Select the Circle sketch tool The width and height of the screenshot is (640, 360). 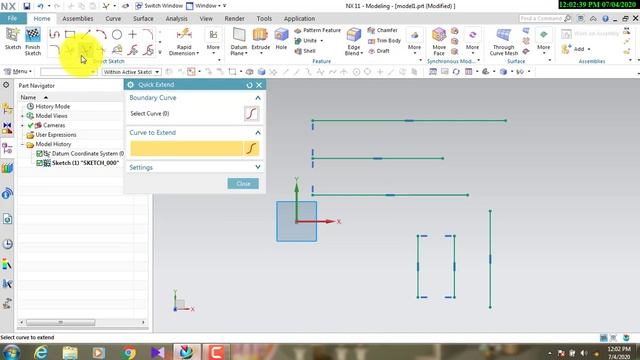tap(117, 34)
